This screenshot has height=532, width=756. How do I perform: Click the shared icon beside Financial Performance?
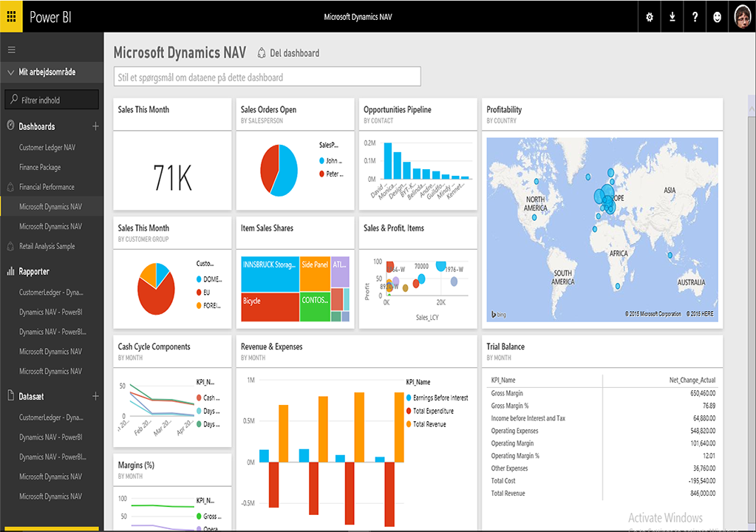coord(10,187)
